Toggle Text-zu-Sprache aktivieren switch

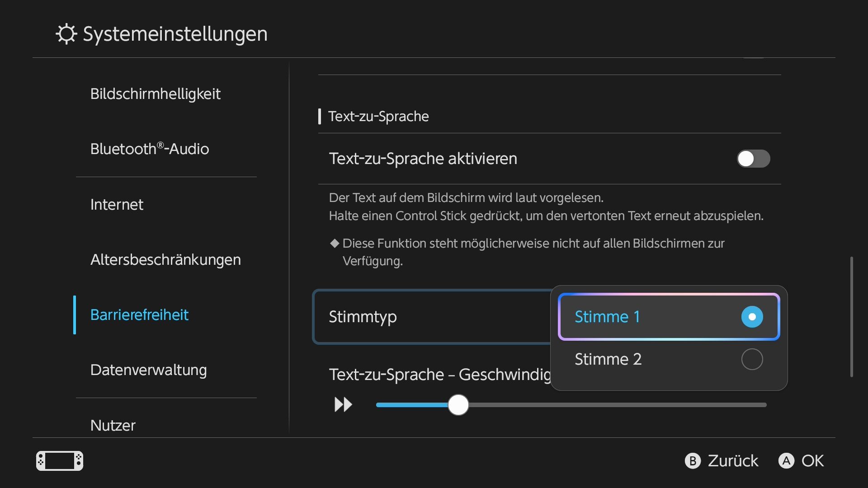(x=753, y=159)
